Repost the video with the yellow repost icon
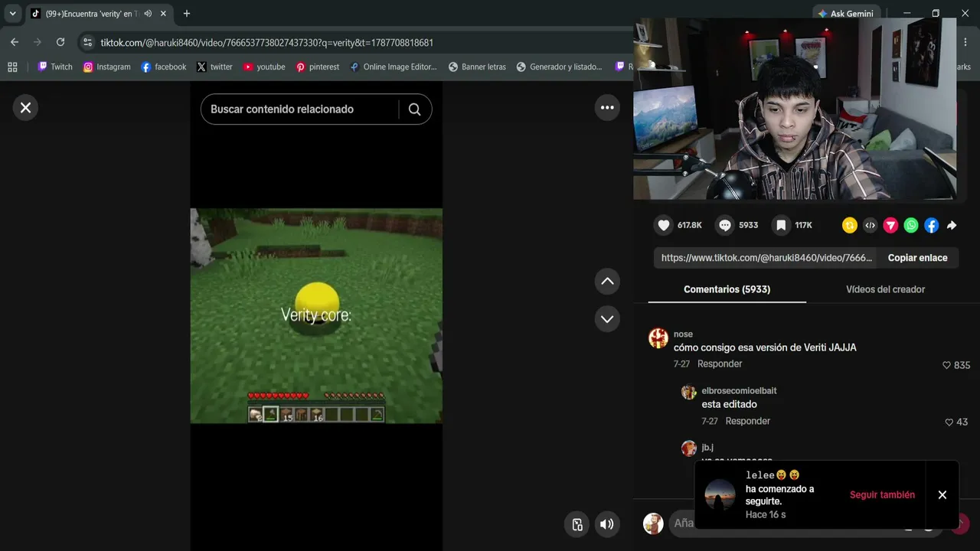Screen dimensions: 980x551 tap(849, 225)
